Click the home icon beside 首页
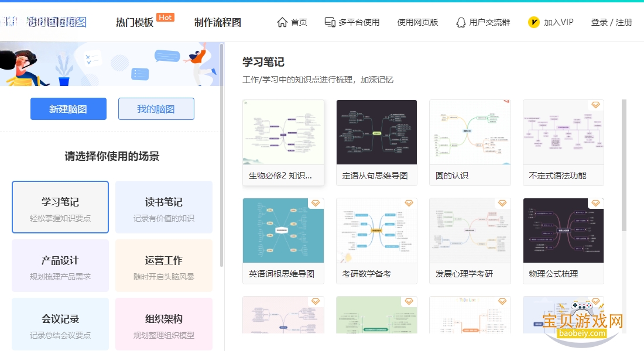 click(282, 22)
